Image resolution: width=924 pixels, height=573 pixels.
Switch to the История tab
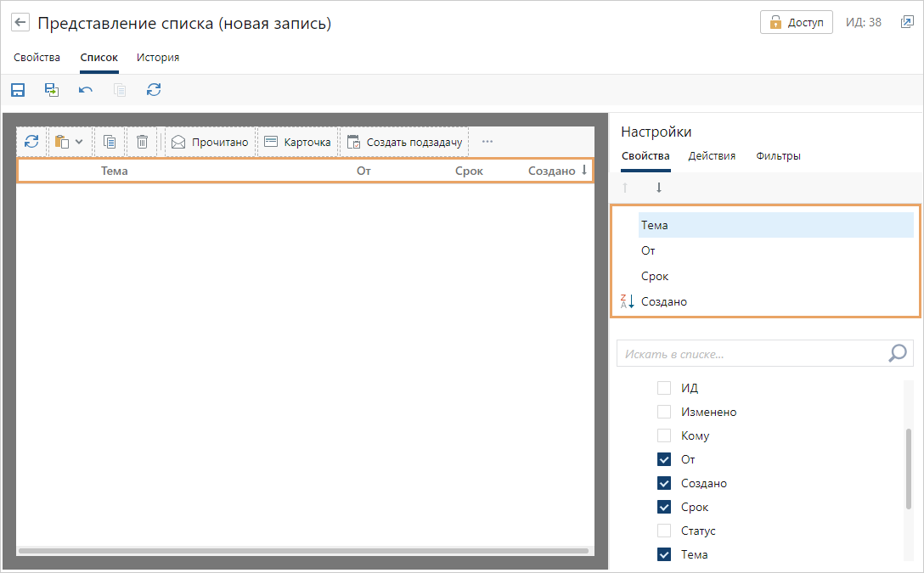(x=158, y=58)
